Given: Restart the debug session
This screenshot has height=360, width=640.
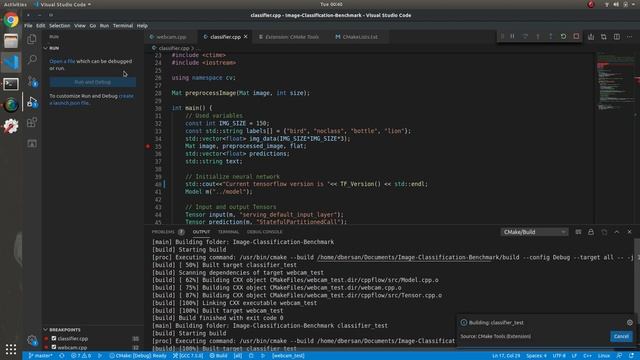Looking at the screenshot, I should (563, 37).
